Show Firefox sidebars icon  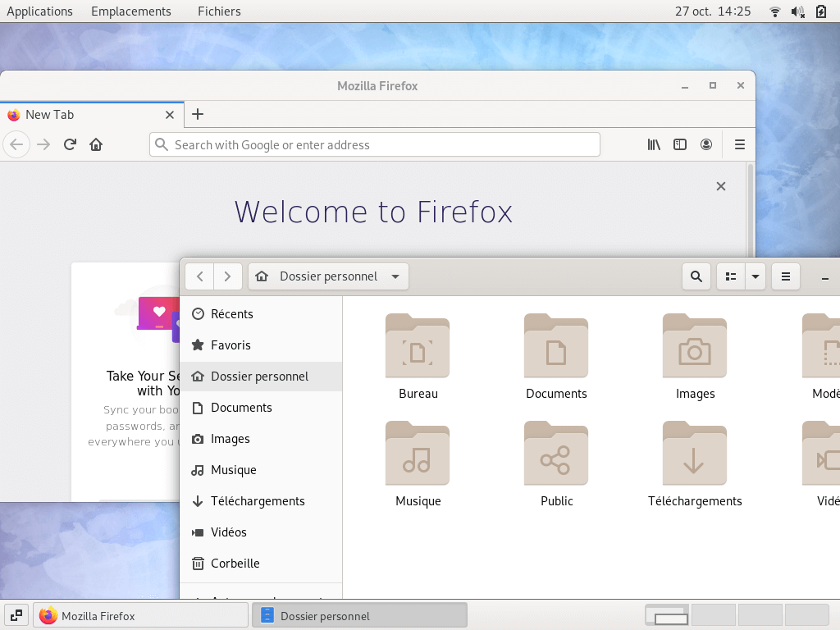[x=680, y=144]
